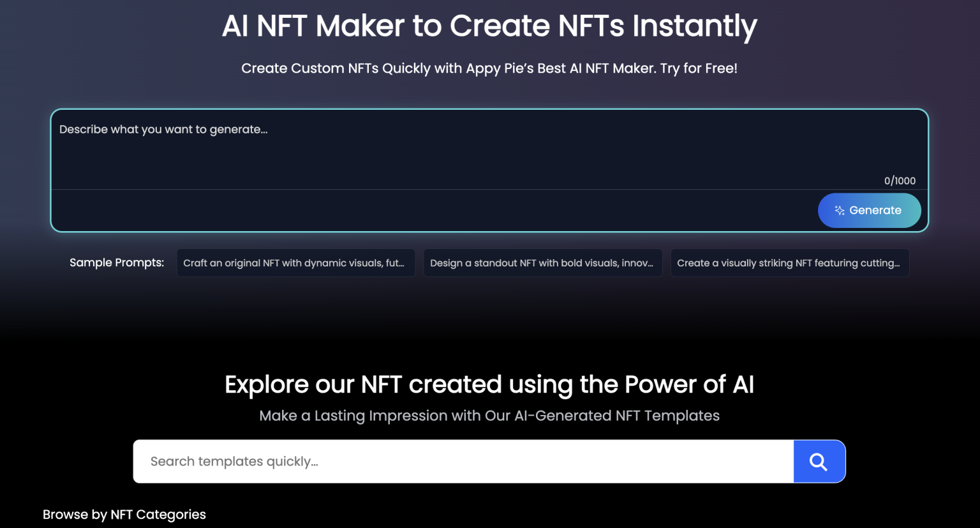Click the blue magnifying glass search icon
The image size is (980, 528).
(x=819, y=461)
